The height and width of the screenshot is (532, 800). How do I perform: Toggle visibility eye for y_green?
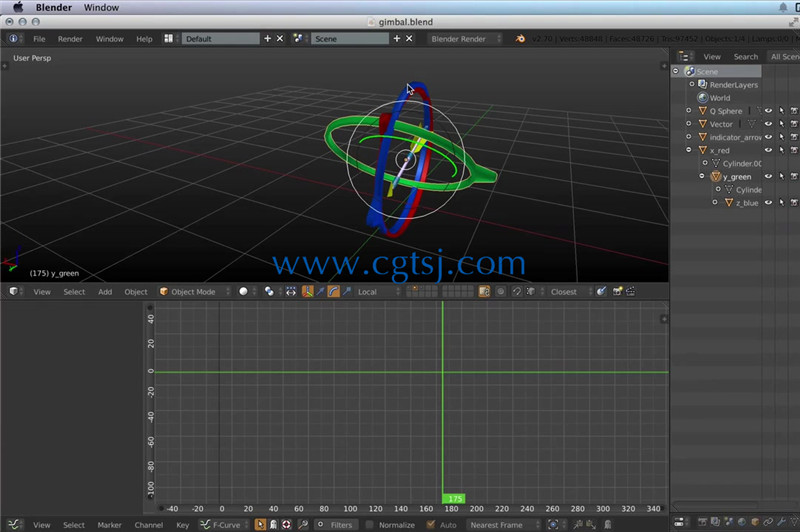768,176
